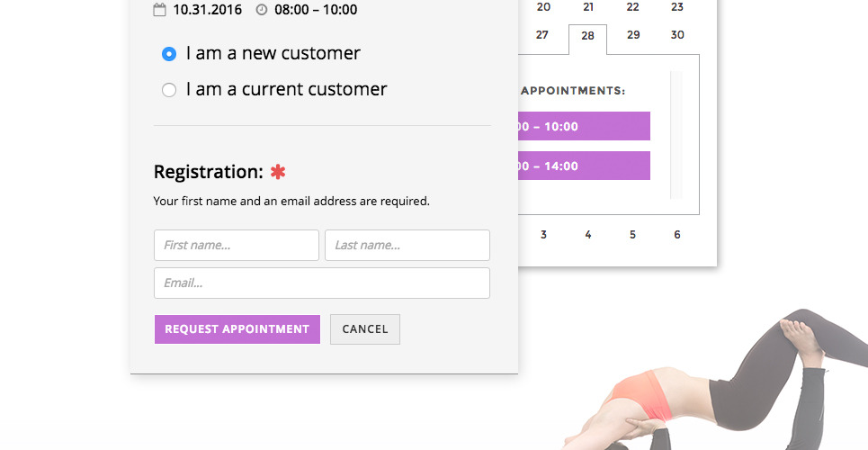
Task: Click the First name input field
Action: click(237, 245)
